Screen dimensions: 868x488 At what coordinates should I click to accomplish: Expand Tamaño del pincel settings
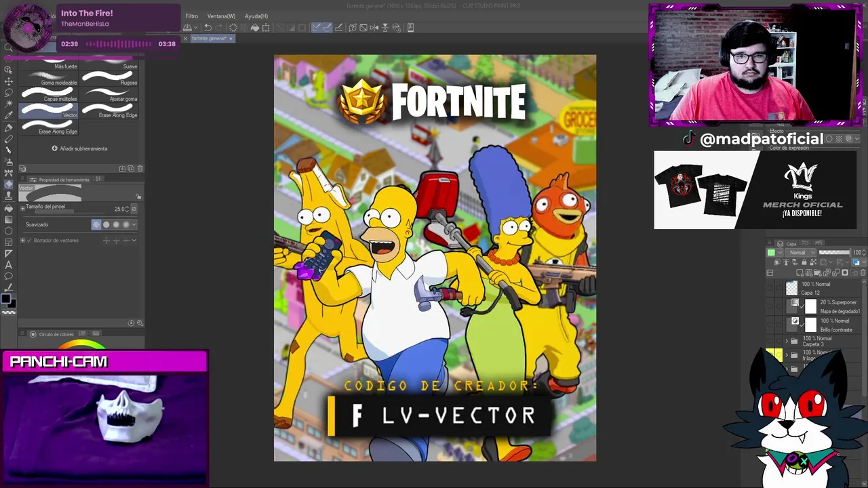click(x=23, y=208)
